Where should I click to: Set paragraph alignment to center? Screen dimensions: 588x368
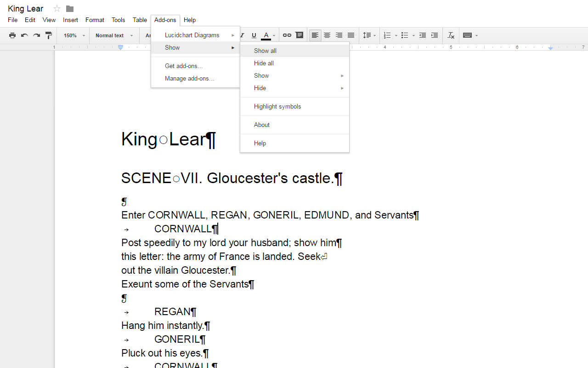pyautogui.click(x=327, y=35)
